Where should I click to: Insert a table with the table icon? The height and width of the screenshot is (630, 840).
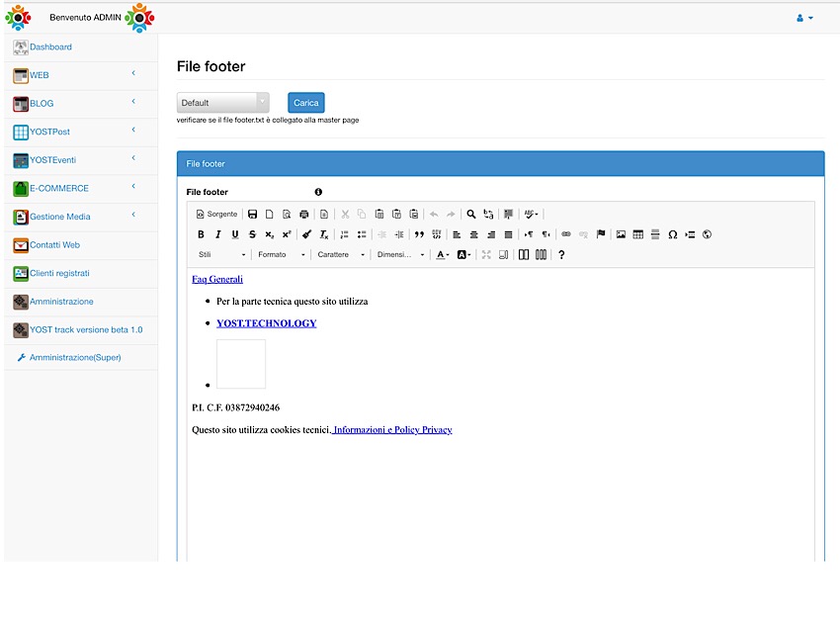[x=638, y=234]
